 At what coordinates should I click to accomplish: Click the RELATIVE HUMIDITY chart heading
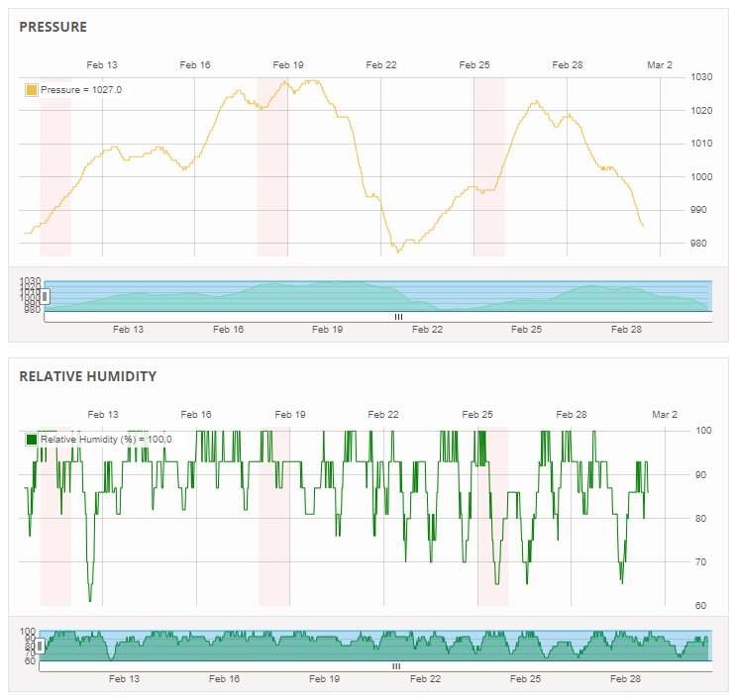pos(88,376)
